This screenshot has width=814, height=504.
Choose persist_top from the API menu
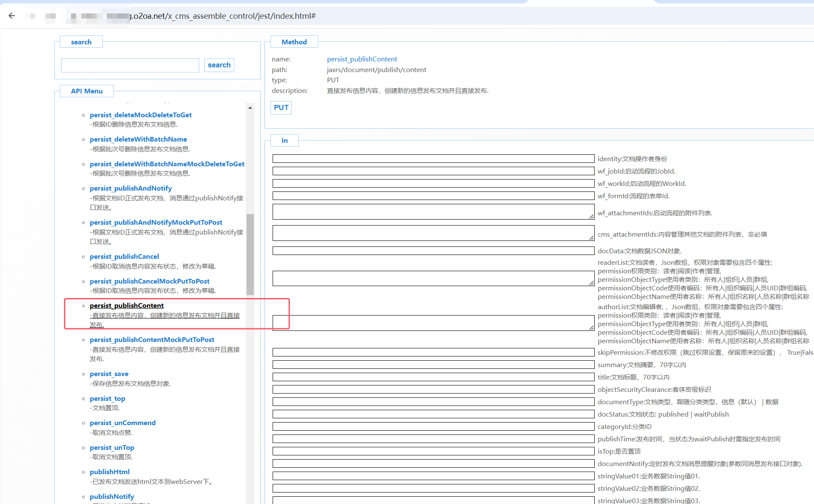[x=107, y=399]
